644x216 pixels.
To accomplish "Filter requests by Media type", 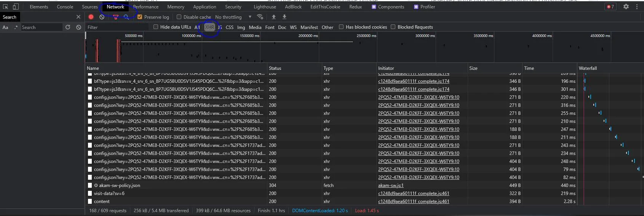I will [255, 27].
